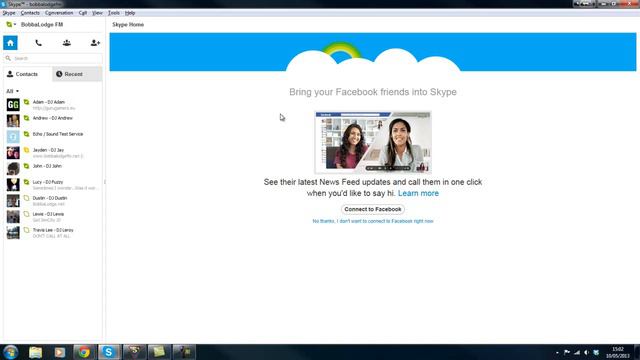Click the Skype taskbar icon

pos(109,352)
